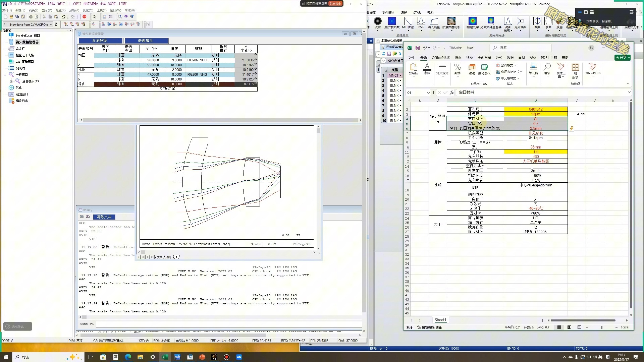Switch to Excel normal view button
Screen dimensions: 644x362
point(559,327)
